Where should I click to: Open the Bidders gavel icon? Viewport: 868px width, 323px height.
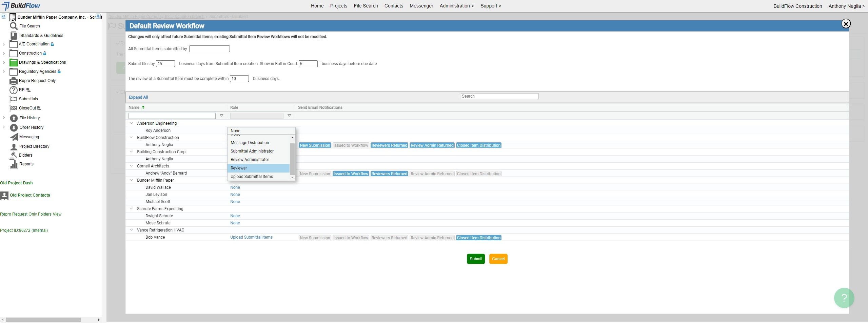[14, 155]
